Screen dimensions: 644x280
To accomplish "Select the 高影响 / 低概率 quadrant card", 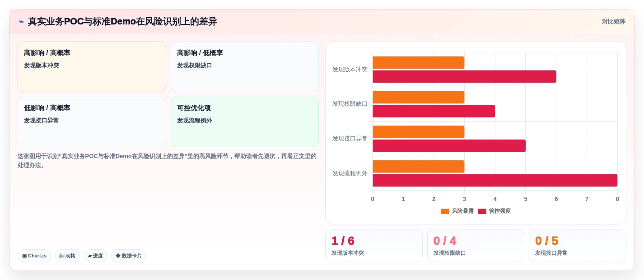I will tap(245, 67).
